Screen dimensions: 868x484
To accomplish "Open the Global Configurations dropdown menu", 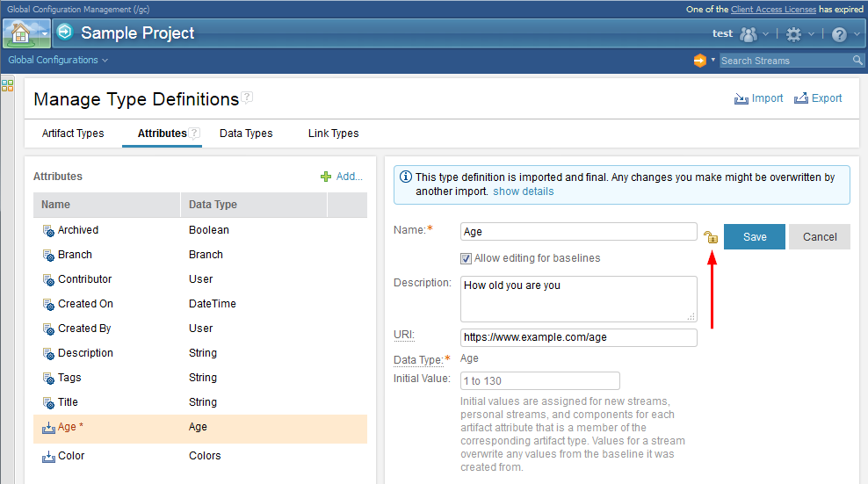I will 58,60.
